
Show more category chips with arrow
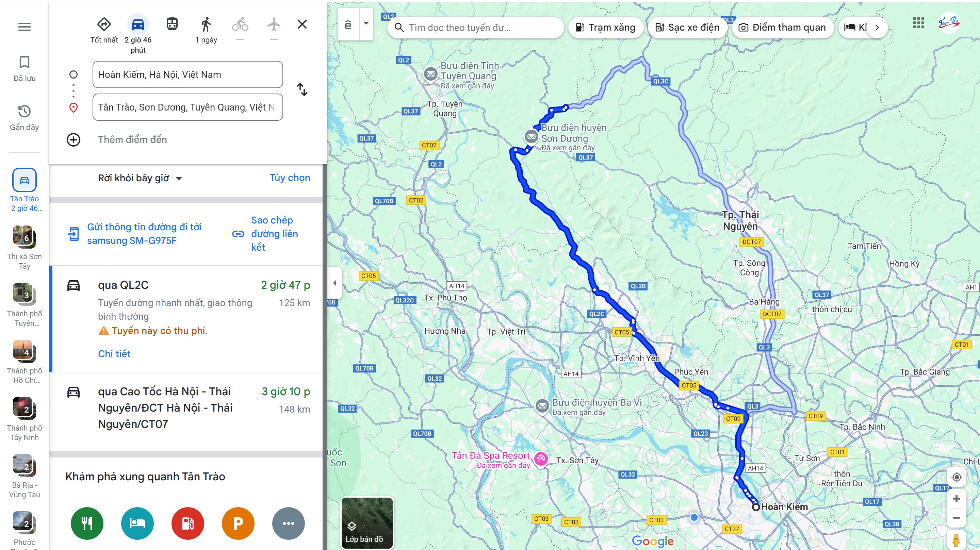pyautogui.click(x=877, y=28)
